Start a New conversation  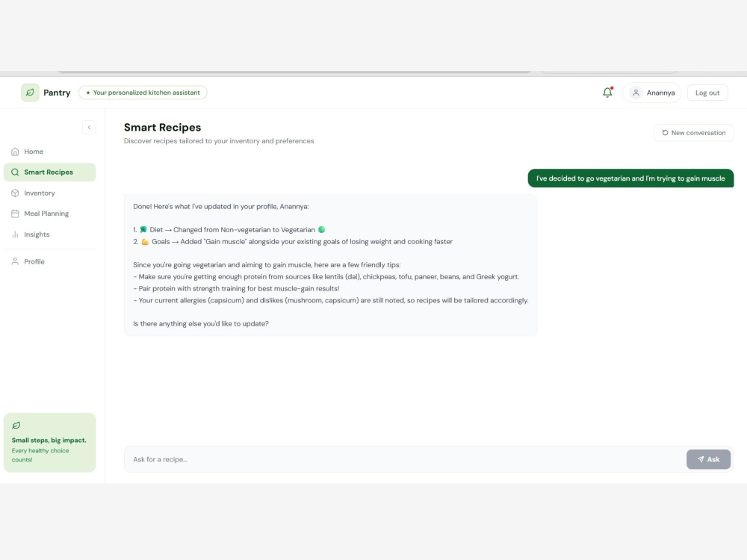[x=694, y=133]
